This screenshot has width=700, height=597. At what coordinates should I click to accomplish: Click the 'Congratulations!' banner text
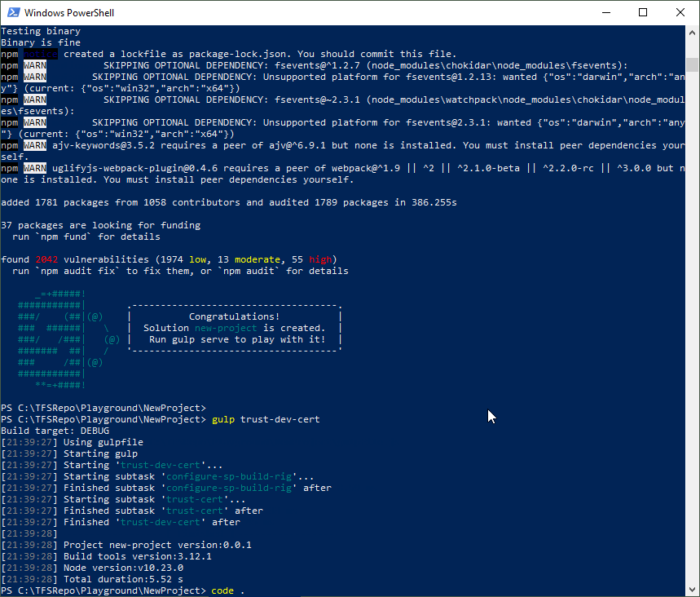coord(235,316)
